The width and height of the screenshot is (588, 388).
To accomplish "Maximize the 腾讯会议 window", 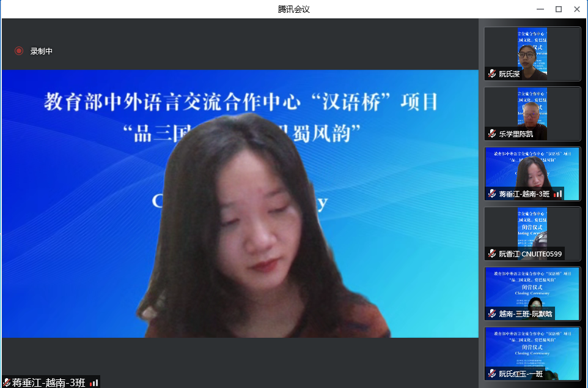I will (558, 9).
